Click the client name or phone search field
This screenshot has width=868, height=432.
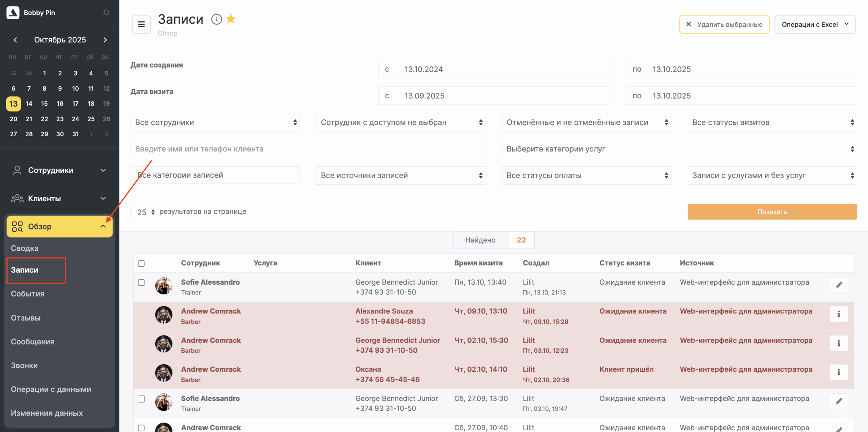(308, 149)
